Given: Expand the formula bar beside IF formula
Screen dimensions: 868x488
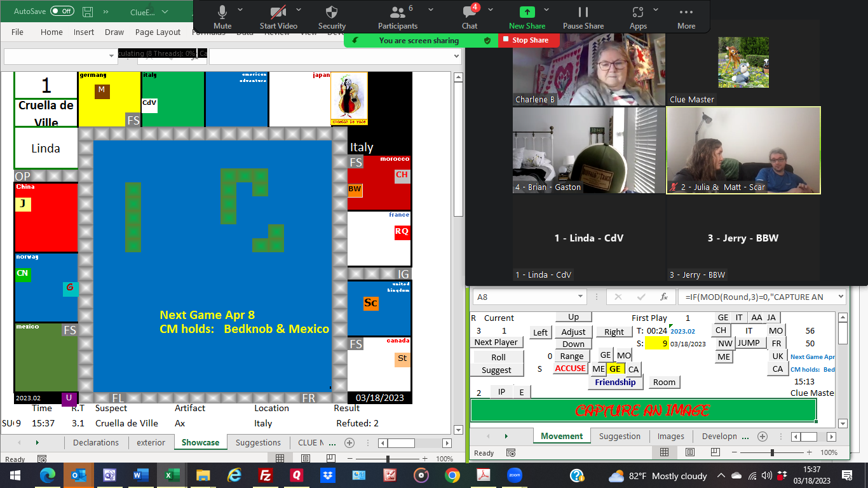Looking at the screenshot, I should pyautogui.click(x=840, y=297).
